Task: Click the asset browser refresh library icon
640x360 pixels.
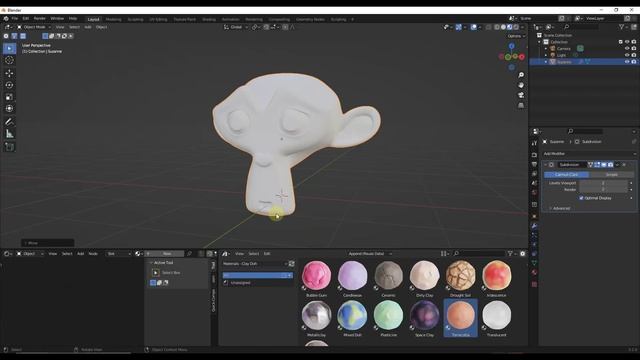Action: [291, 264]
